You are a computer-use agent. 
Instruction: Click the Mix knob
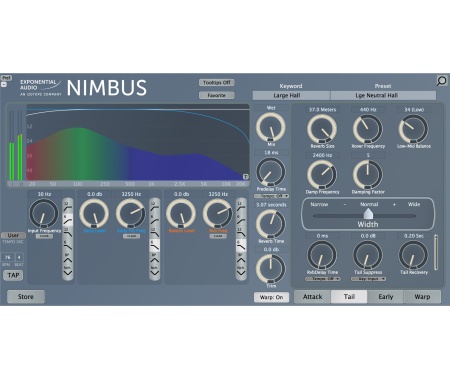pyautogui.click(x=271, y=127)
